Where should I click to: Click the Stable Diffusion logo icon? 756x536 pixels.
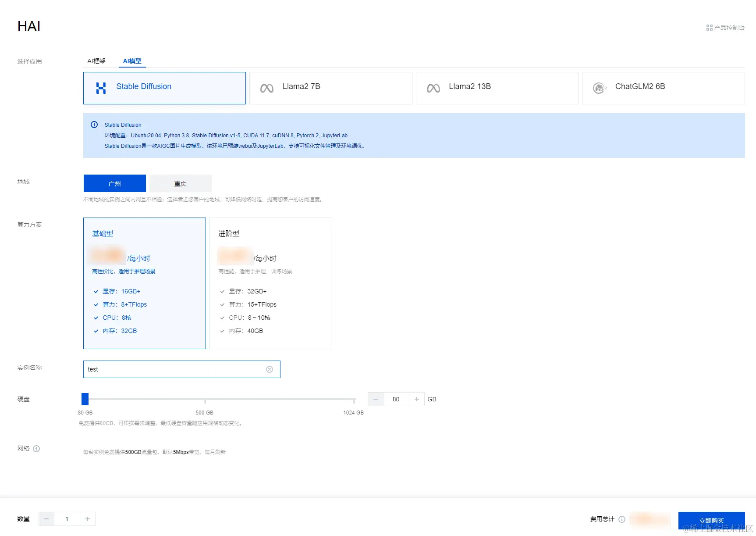[101, 88]
